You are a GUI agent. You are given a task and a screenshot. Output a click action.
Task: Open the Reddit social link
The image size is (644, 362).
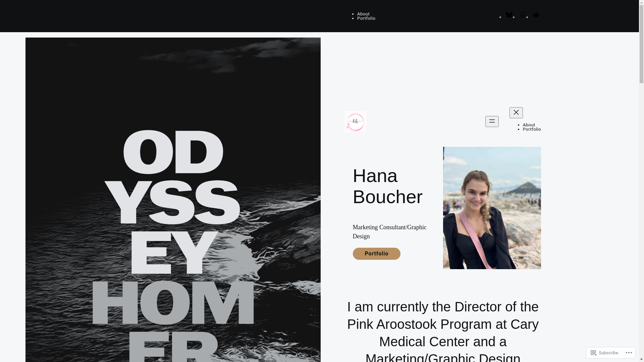tap(536, 15)
